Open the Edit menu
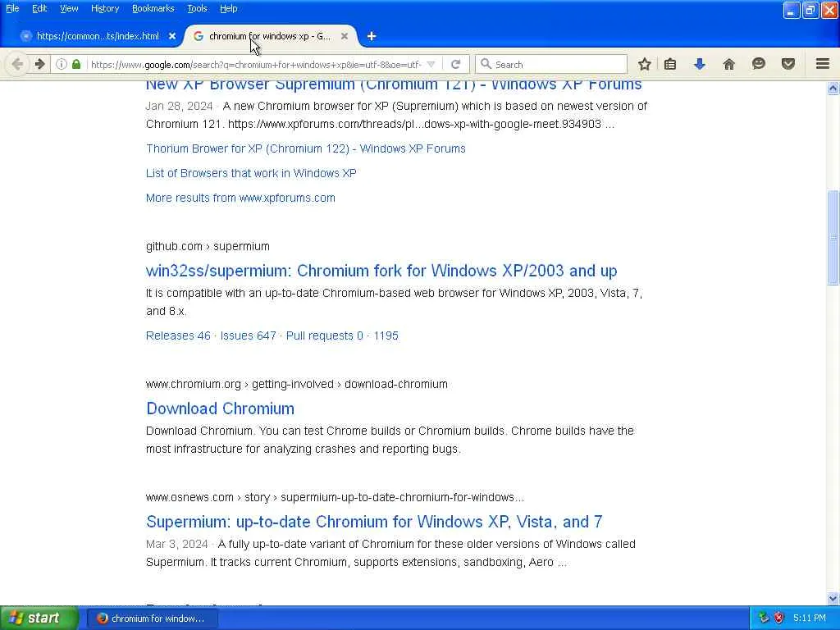Screen dimensions: 840x630 point(39,8)
